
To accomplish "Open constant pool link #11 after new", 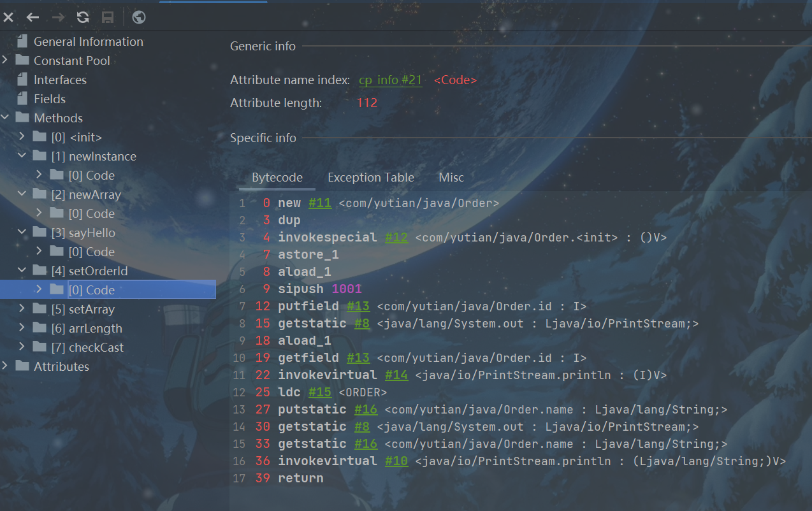I will click(x=320, y=203).
